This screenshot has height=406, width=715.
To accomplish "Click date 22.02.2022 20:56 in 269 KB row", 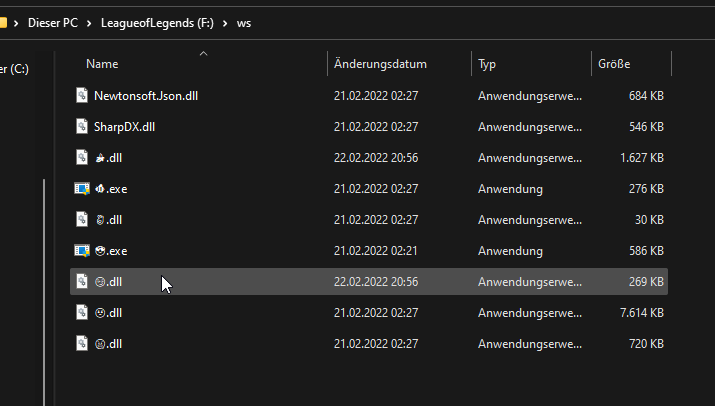I will pyautogui.click(x=376, y=282).
